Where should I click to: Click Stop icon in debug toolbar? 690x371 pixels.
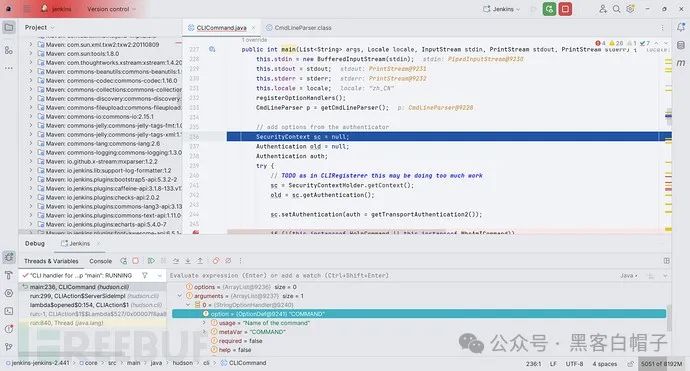click(x=136, y=261)
